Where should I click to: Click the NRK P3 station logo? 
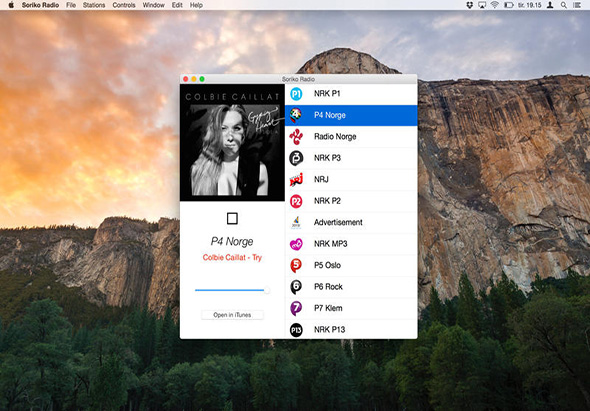point(296,158)
